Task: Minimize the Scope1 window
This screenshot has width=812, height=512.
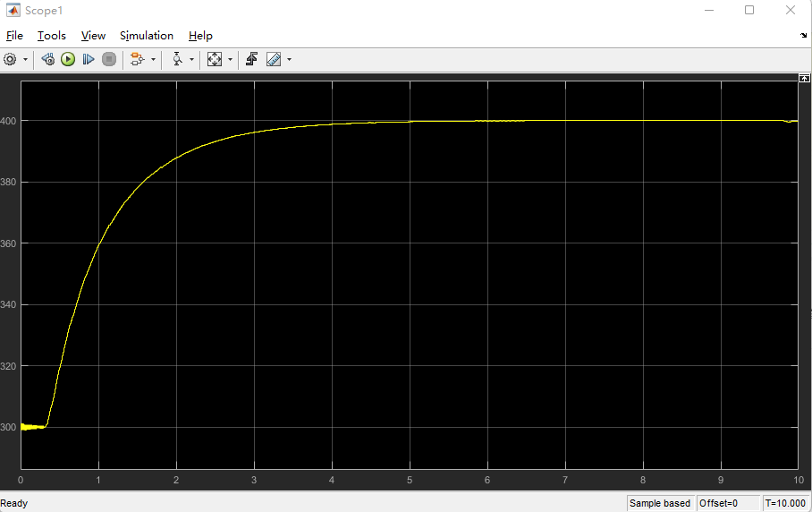Action: click(x=709, y=11)
